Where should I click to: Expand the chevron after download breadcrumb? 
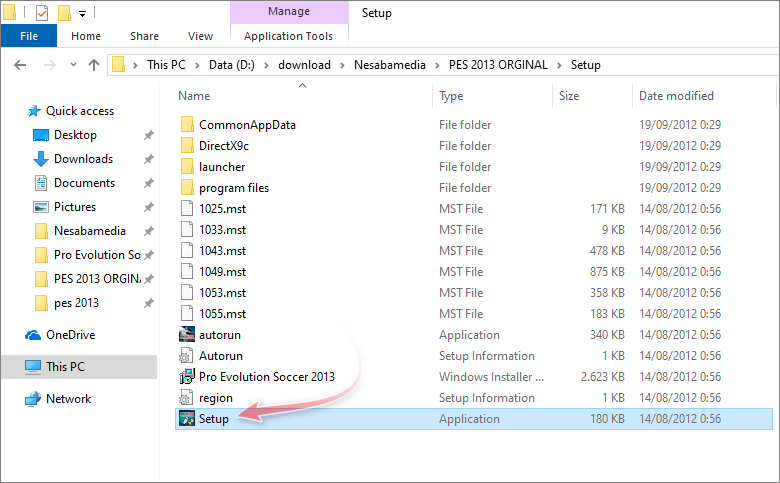click(342, 65)
